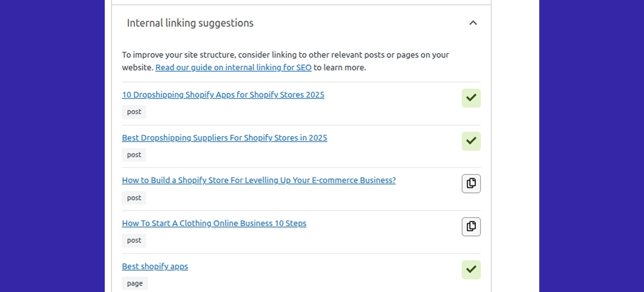This screenshot has width=644, height=292.
Task: Click the checkmark for Best Dropshipping Suppliers
Action: pyautogui.click(x=471, y=141)
